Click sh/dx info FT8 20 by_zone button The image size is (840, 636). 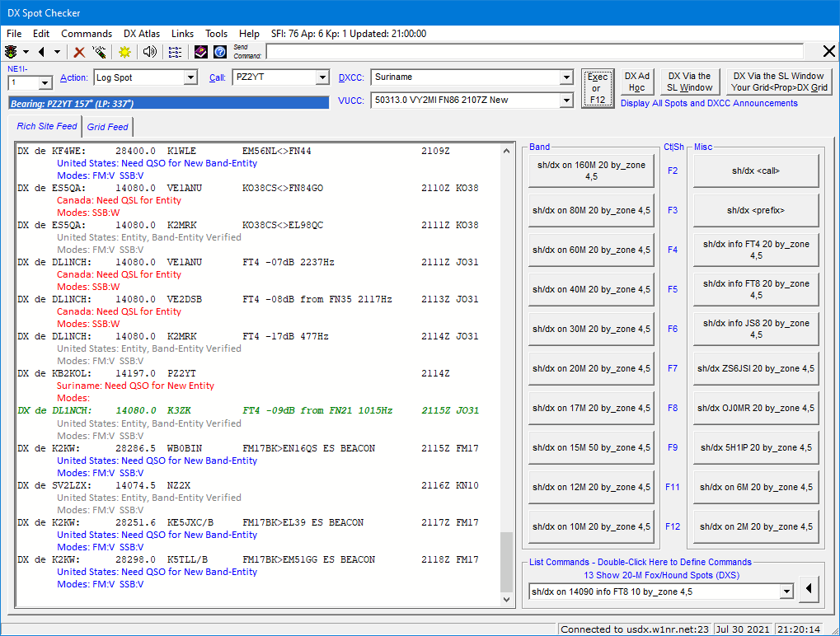756,290
